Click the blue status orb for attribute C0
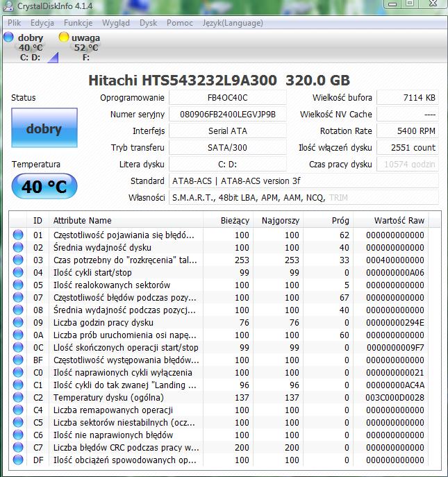Screen dimensions: 448x477 [18, 372]
